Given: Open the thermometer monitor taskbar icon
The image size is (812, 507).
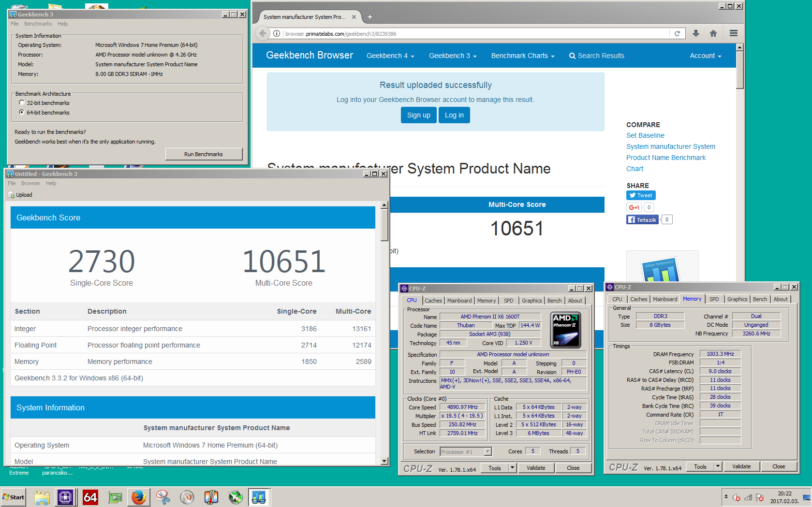Looking at the screenshot, I should [x=211, y=497].
